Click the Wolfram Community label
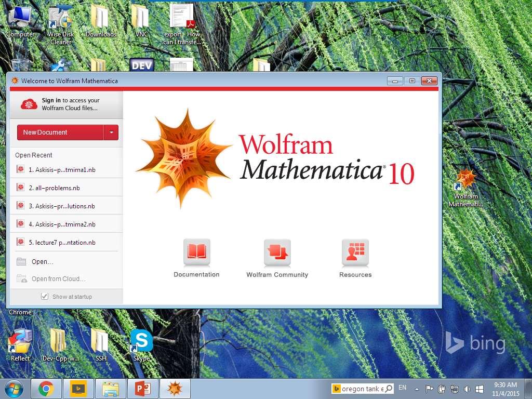Image resolution: width=532 pixels, height=399 pixels. click(277, 275)
